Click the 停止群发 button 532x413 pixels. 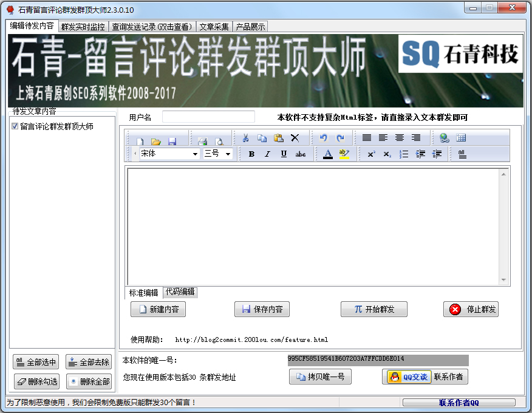[471, 309]
